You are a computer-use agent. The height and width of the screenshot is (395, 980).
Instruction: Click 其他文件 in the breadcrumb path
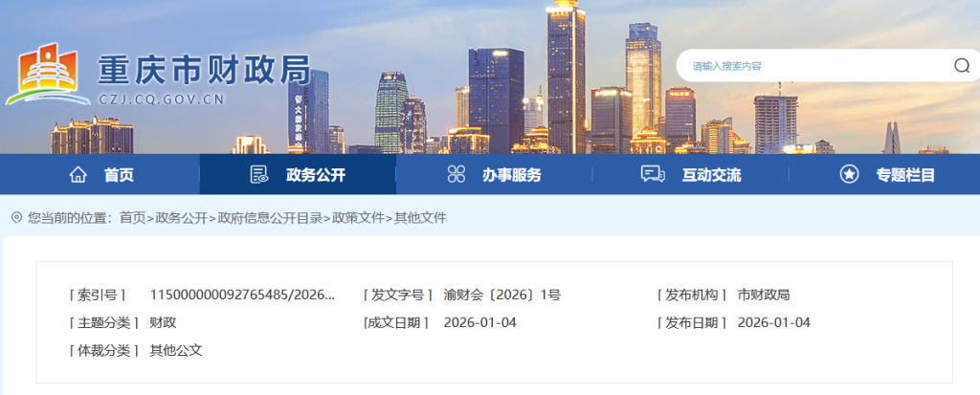click(420, 218)
